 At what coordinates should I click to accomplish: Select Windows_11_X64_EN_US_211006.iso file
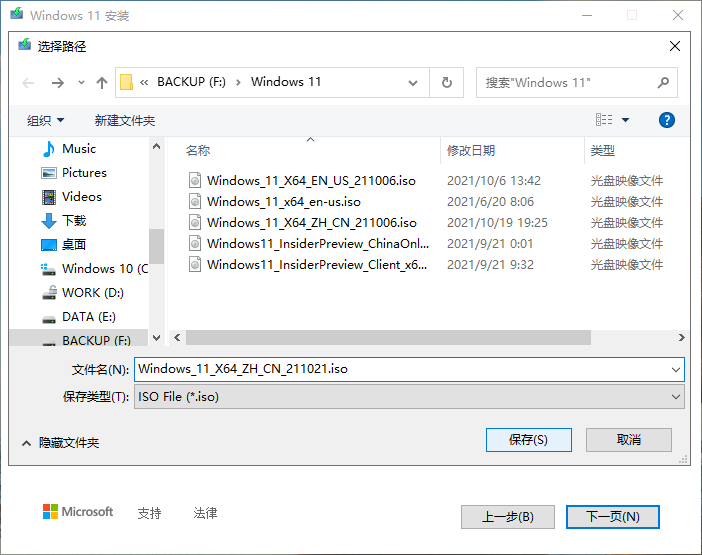click(311, 181)
